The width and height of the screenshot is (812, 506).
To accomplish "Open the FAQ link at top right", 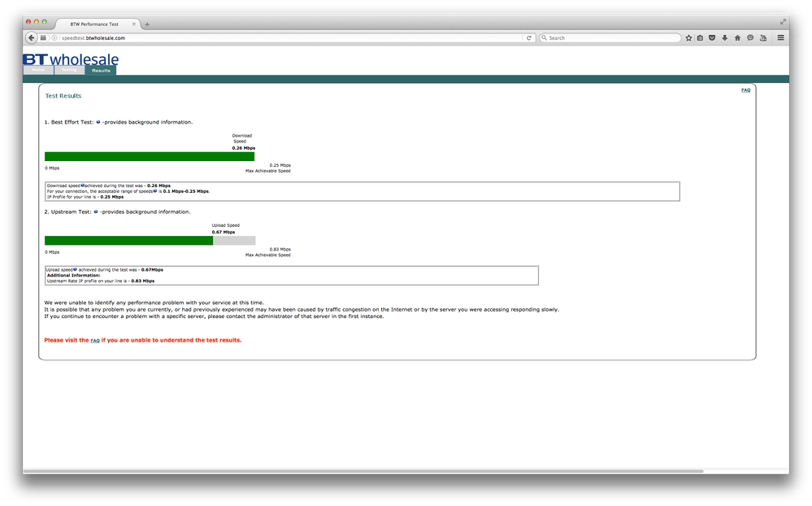I will (x=745, y=90).
